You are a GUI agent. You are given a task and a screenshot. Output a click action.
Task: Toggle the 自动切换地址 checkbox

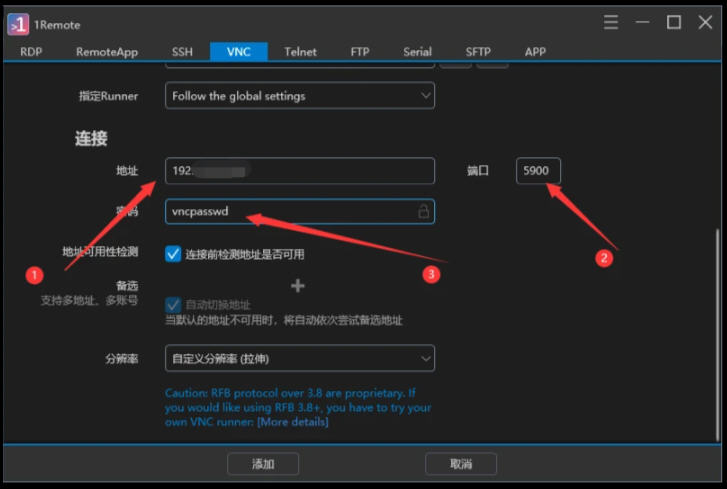tap(173, 305)
